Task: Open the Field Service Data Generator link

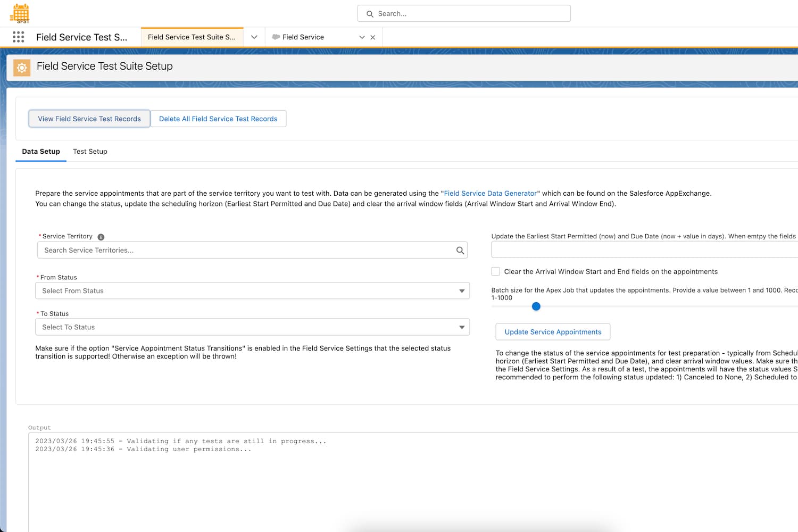Action: (491, 194)
